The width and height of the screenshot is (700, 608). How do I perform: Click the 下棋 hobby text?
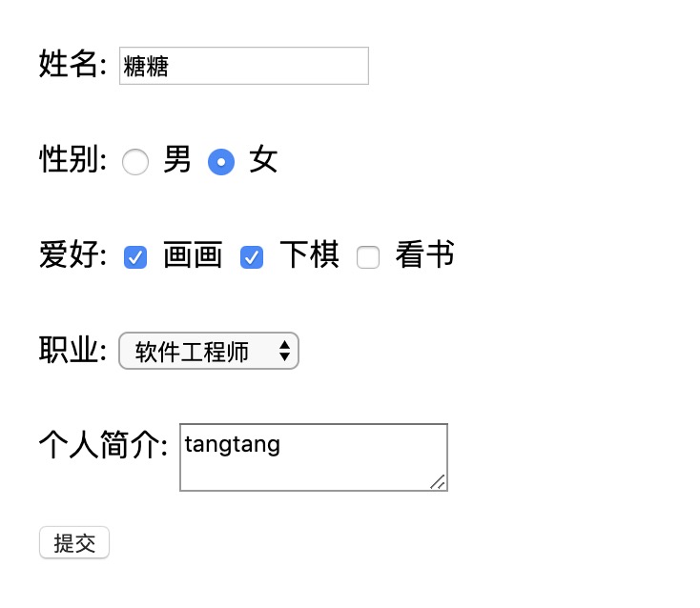pyautogui.click(x=309, y=255)
